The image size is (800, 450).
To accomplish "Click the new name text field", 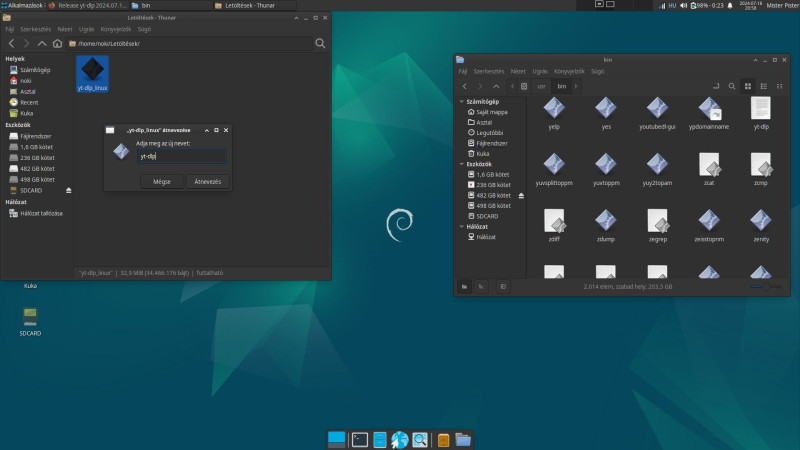I will coord(180,156).
